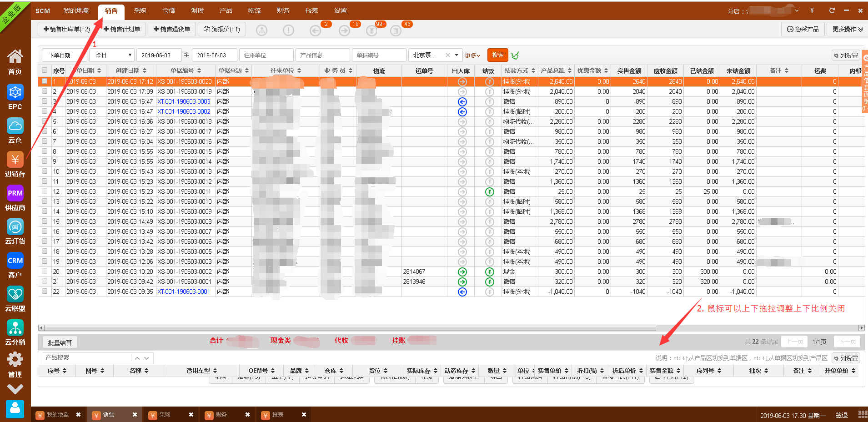Clear the 北京泵... selection with the X
Viewport: 868px width, 422px height.
[448, 55]
